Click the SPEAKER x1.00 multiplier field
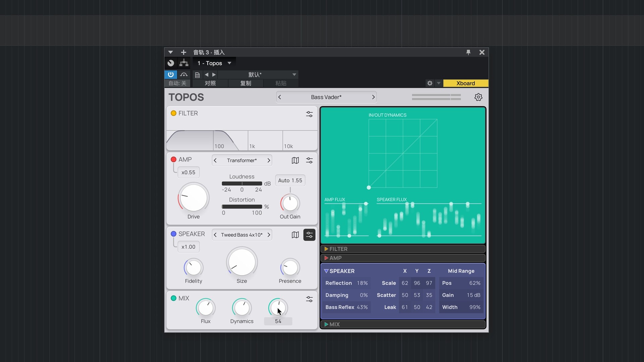The width and height of the screenshot is (644, 362). click(188, 247)
